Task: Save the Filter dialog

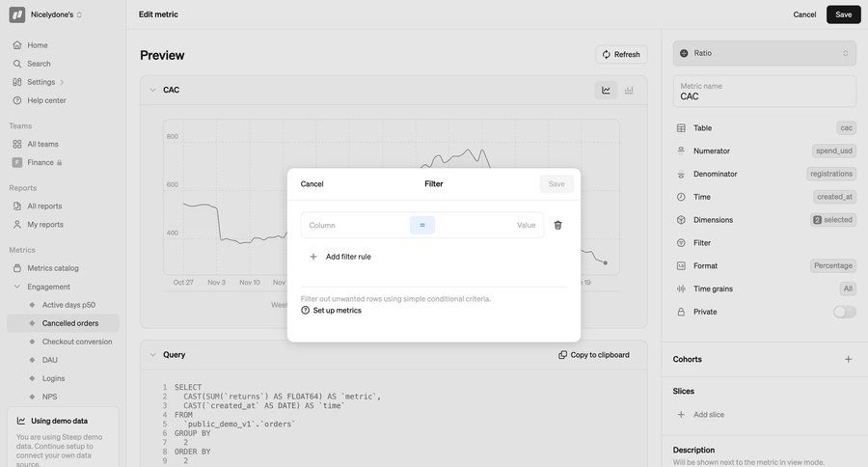Action: click(x=556, y=184)
